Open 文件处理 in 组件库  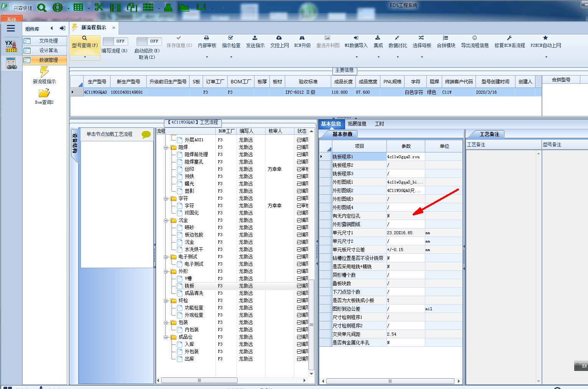(x=45, y=41)
